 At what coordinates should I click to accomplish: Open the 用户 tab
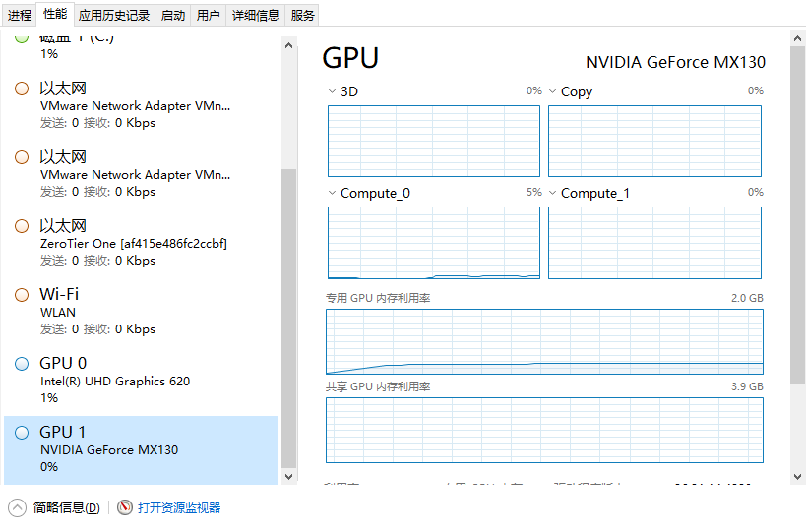[209, 16]
